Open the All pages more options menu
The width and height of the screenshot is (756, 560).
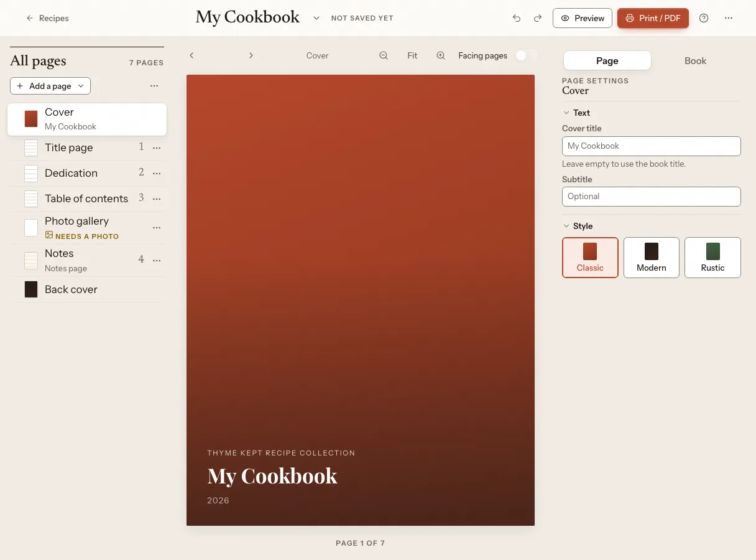tap(154, 86)
